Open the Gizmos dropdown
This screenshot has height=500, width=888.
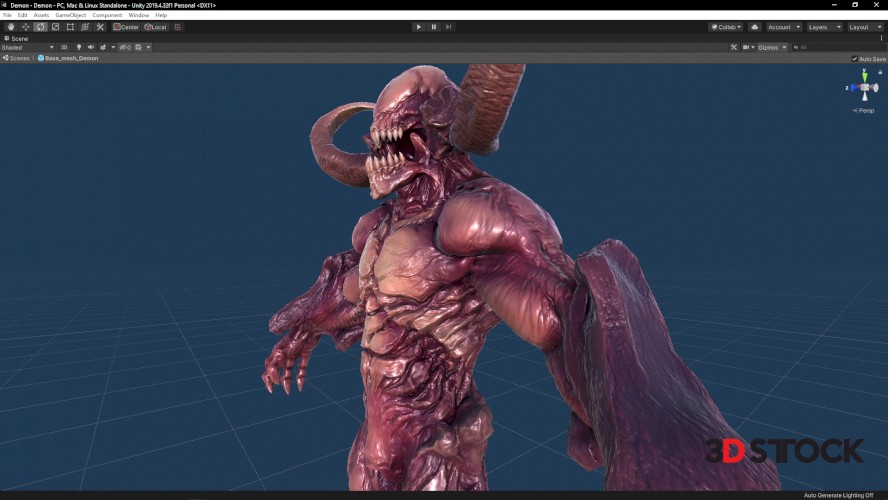pos(772,48)
